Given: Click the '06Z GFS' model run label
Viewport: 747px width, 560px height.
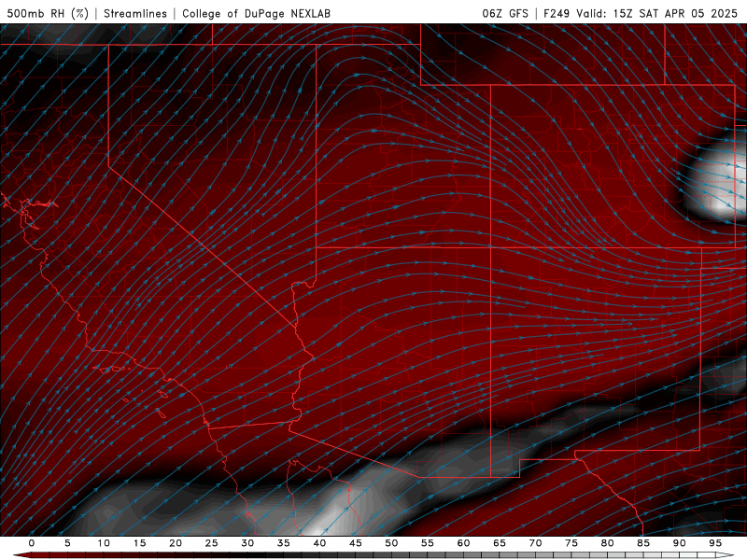Looking at the screenshot, I should [x=505, y=13].
